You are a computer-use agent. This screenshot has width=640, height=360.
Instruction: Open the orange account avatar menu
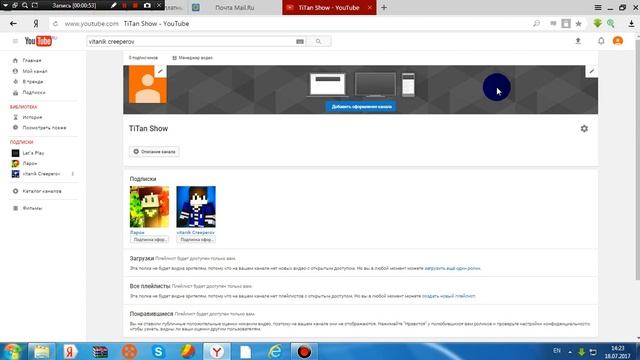[618, 41]
